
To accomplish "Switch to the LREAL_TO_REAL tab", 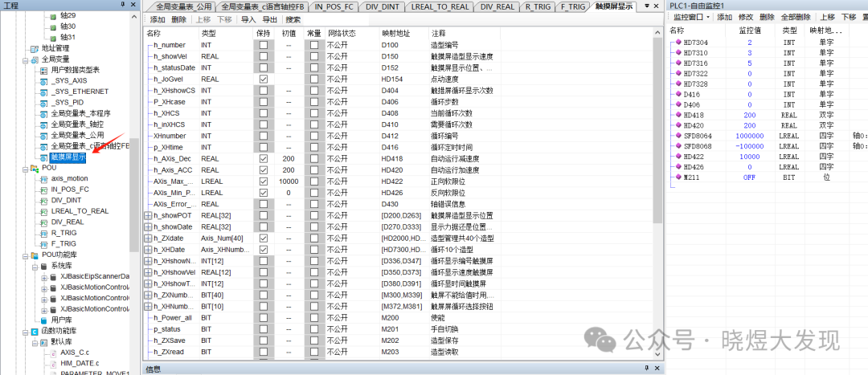I will click(440, 7).
